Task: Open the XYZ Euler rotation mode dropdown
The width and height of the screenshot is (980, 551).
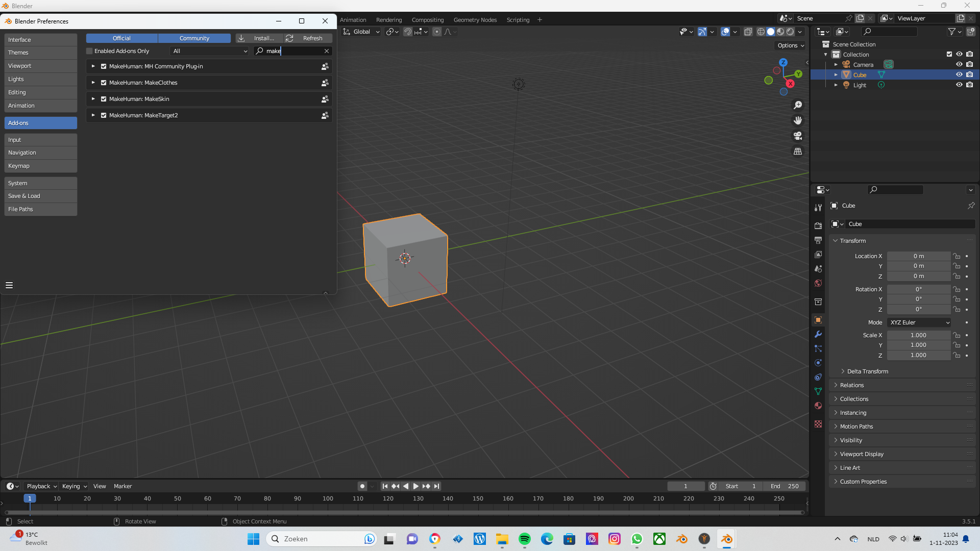Action: [919, 322]
